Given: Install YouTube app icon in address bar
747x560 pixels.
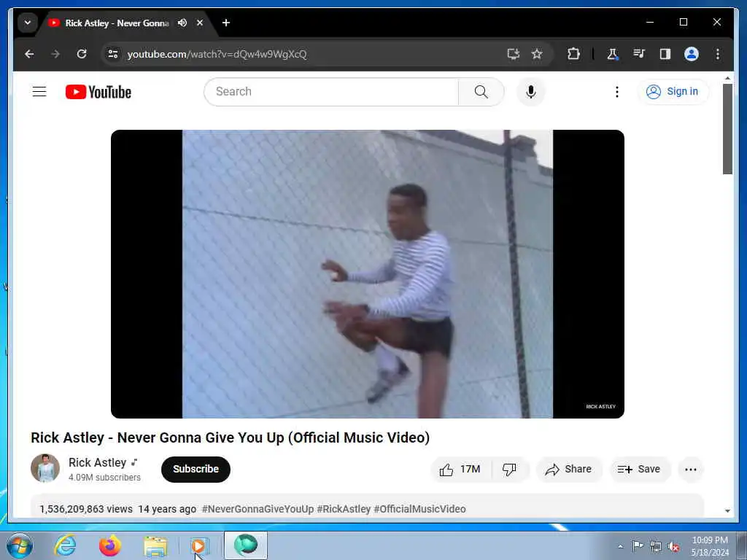Looking at the screenshot, I should 513,54.
